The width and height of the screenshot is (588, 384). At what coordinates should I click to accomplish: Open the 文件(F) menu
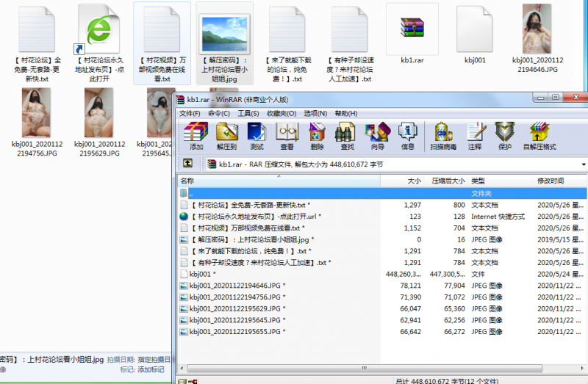coord(190,114)
